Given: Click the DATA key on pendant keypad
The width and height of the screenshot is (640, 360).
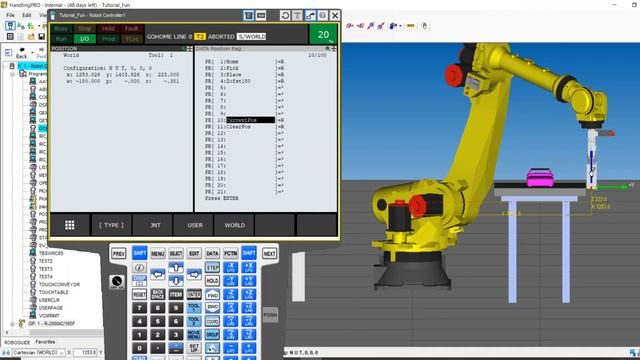Looking at the screenshot, I should pyautogui.click(x=212, y=253).
